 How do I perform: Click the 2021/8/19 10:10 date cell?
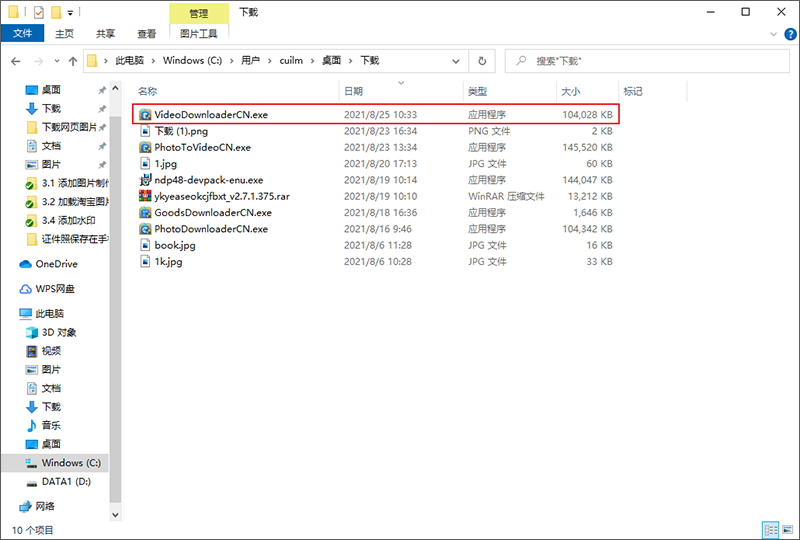click(x=380, y=196)
